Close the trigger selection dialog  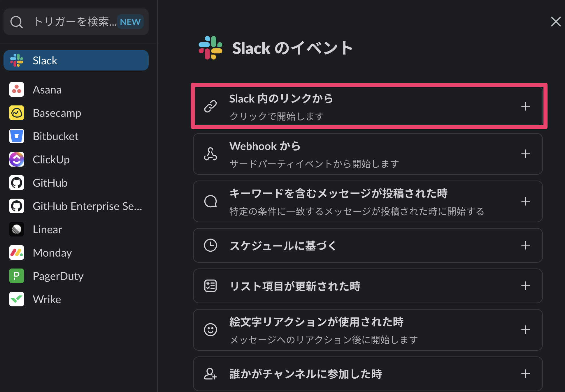tap(556, 22)
